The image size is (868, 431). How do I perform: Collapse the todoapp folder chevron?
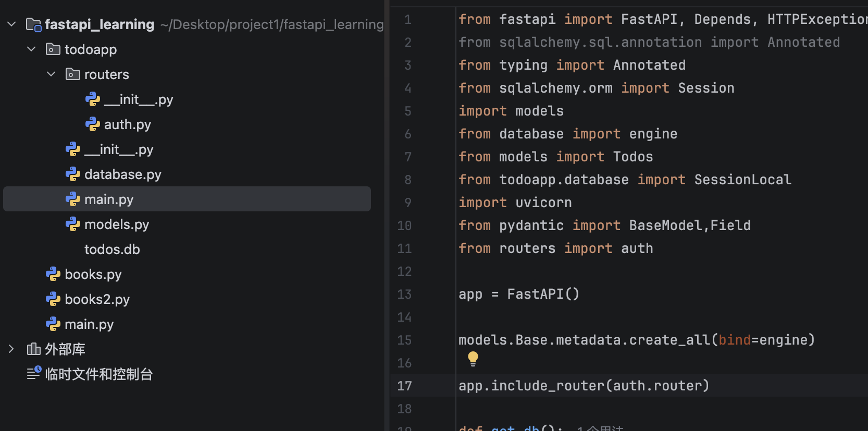tap(31, 49)
